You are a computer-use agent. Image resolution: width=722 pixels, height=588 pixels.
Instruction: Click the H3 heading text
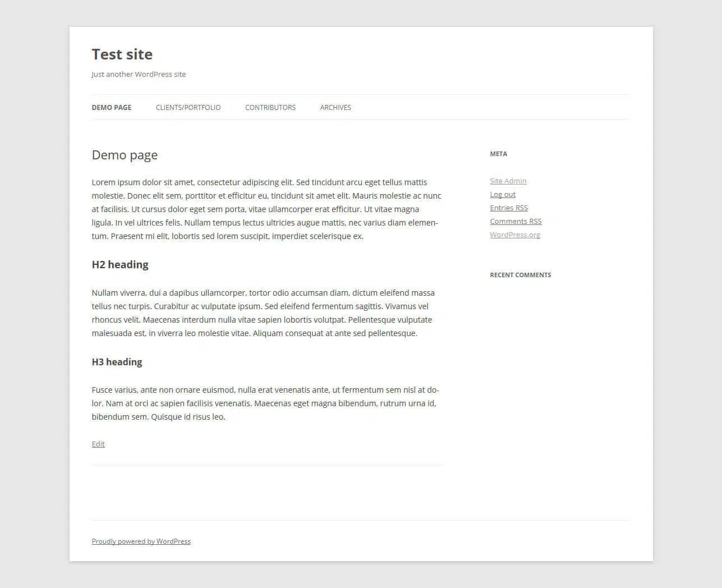point(117,362)
